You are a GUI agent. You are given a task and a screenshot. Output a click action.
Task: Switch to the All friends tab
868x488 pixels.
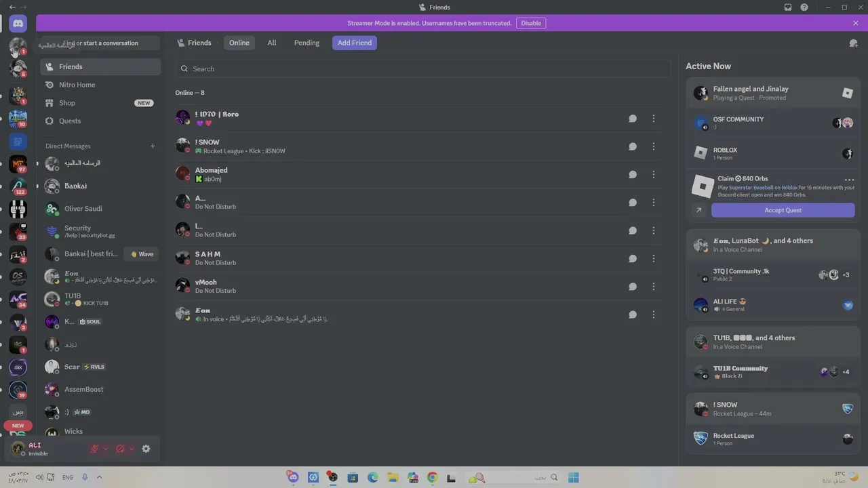(x=272, y=43)
